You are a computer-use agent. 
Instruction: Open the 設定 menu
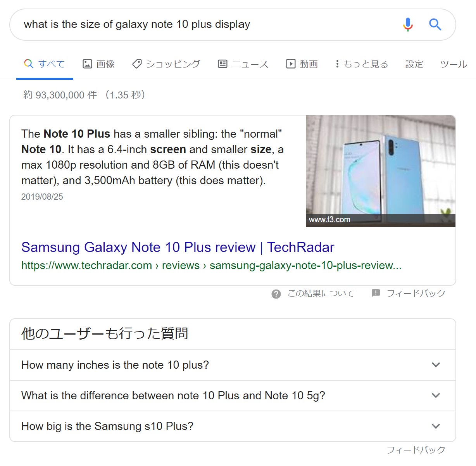click(x=414, y=64)
